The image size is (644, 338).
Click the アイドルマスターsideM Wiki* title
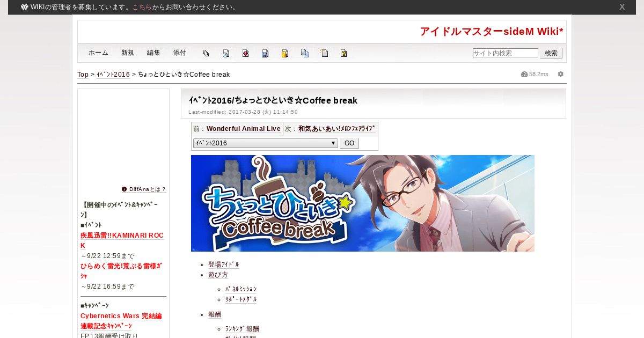click(x=492, y=32)
